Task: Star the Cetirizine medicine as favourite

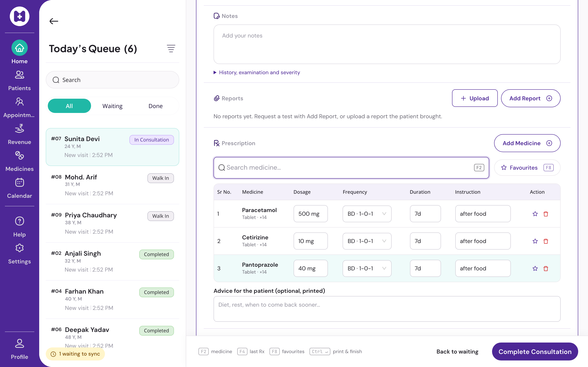Action: pos(535,241)
